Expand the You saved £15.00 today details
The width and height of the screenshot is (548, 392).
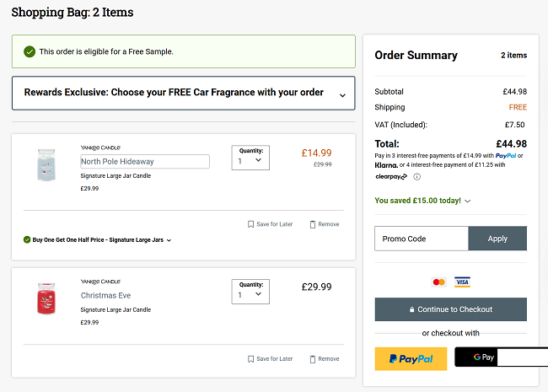point(468,201)
